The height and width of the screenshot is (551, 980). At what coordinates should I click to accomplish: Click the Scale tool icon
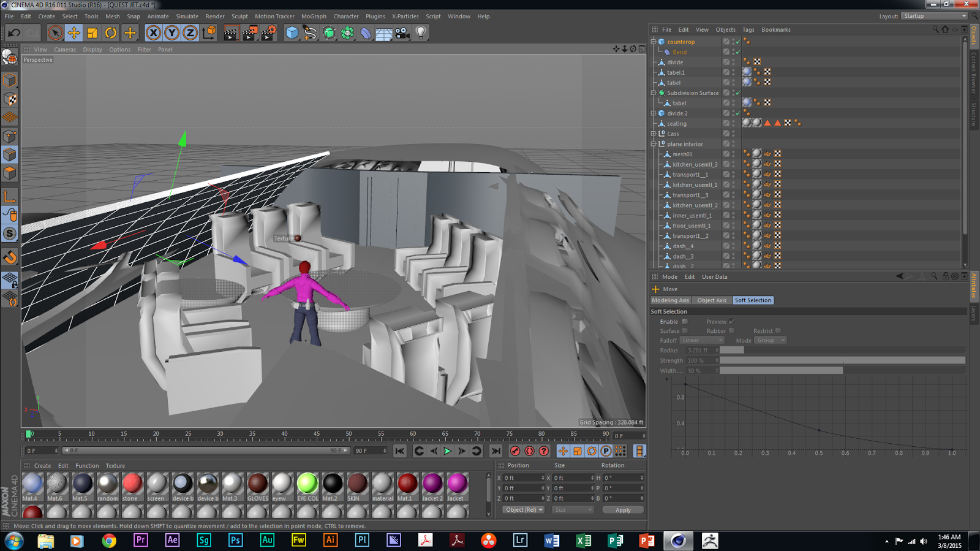point(92,33)
